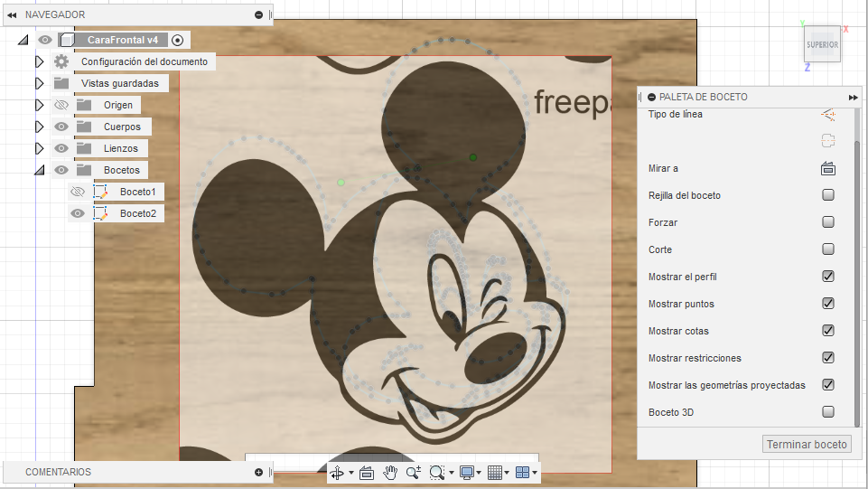
Task: Collapse the Navegador panel with double arrows
Action: 12,15
